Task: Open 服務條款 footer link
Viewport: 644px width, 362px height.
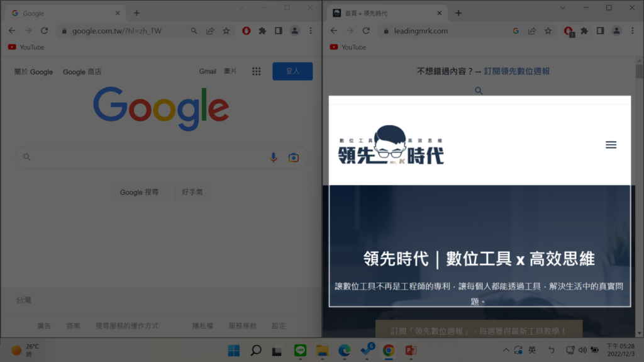Action: pos(242,326)
